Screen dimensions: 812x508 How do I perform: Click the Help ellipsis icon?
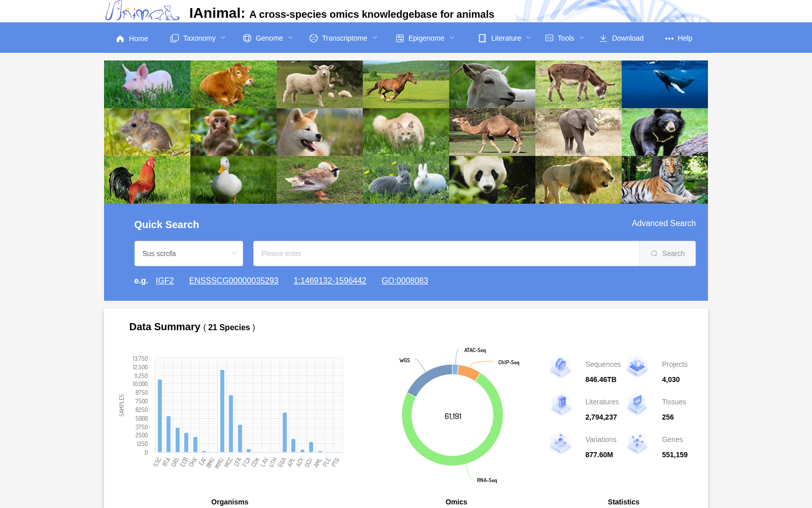click(x=669, y=39)
